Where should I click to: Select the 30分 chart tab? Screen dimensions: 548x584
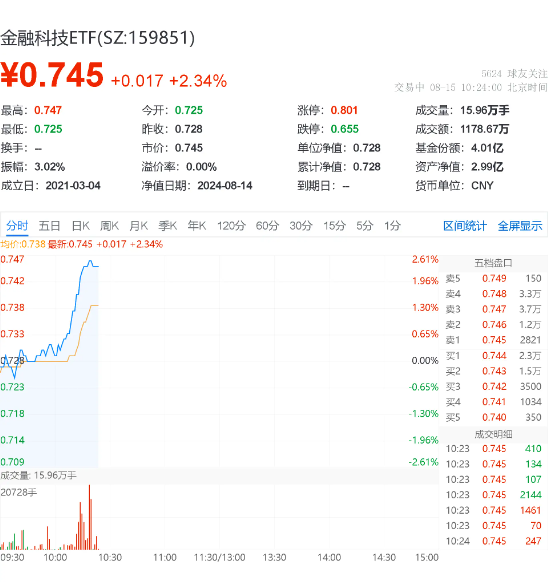[x=301, y=226]
